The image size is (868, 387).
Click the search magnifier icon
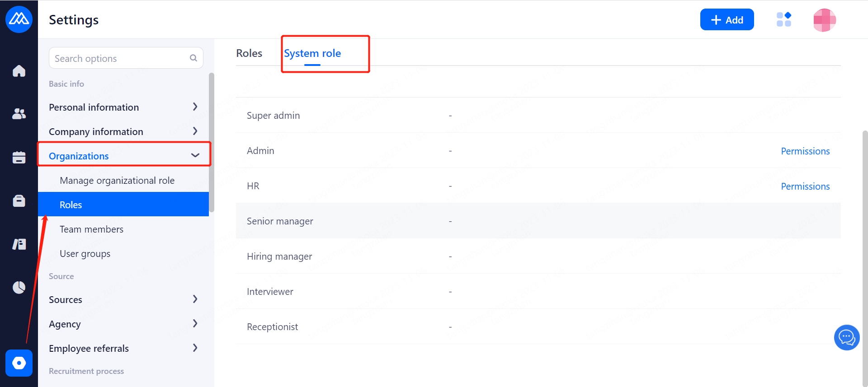193,58
